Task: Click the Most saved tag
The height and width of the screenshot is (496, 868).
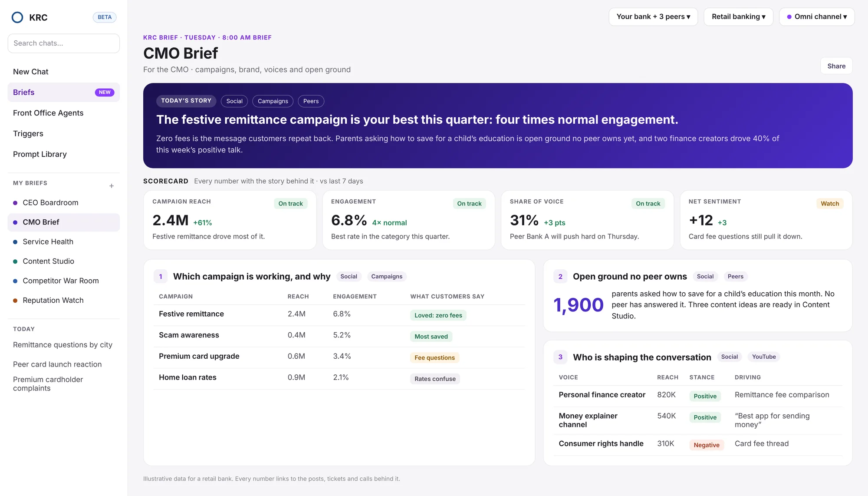Action: pos(431,337)
